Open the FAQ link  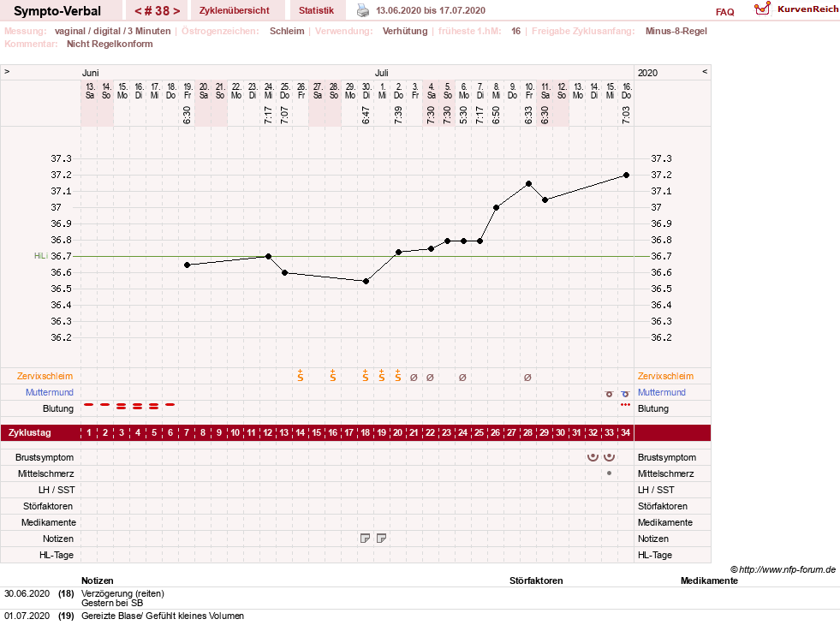(724, 12)
